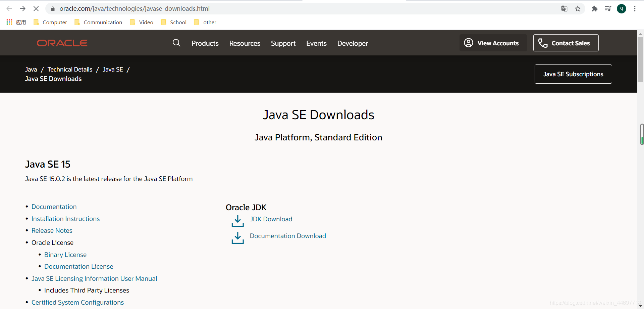Click Oracle JDK heading
Image resolution: width=644 pixels, height=309 pixels.
[x=246, y=208]
